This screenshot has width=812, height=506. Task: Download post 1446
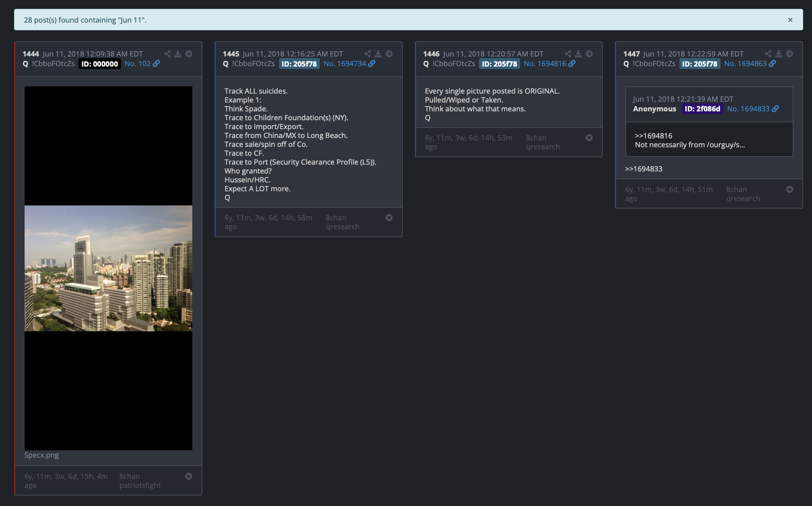(579, 54)
